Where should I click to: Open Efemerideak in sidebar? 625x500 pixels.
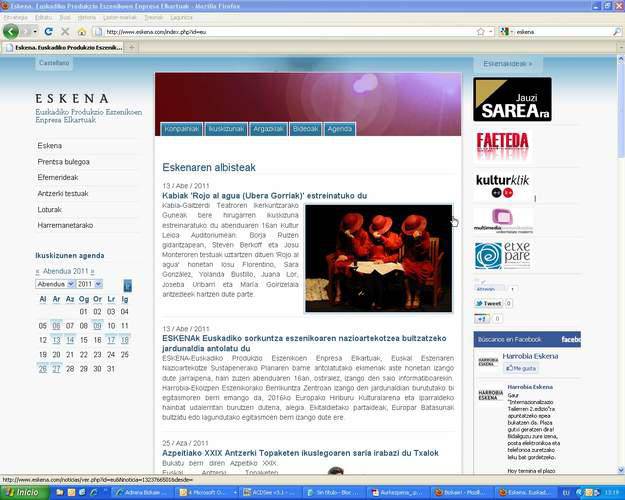(x=58, y=177)
